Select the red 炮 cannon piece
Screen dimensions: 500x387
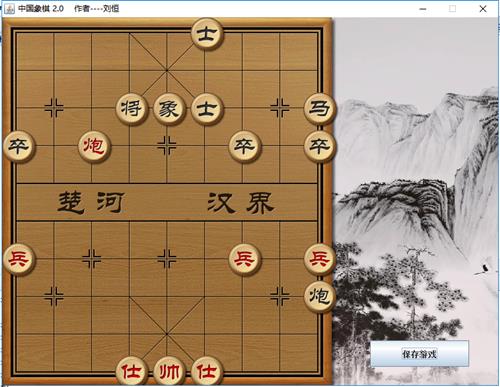click(94, 146)
